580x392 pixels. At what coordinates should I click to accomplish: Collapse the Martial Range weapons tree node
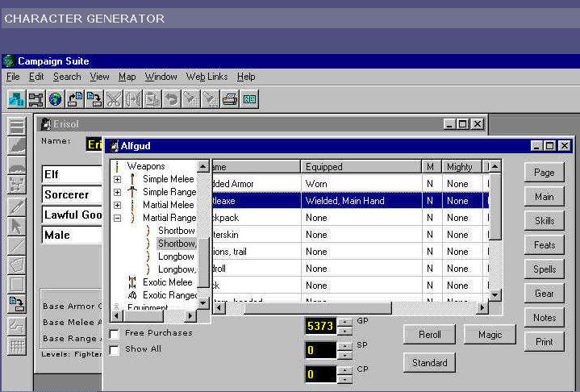(117, 218)
